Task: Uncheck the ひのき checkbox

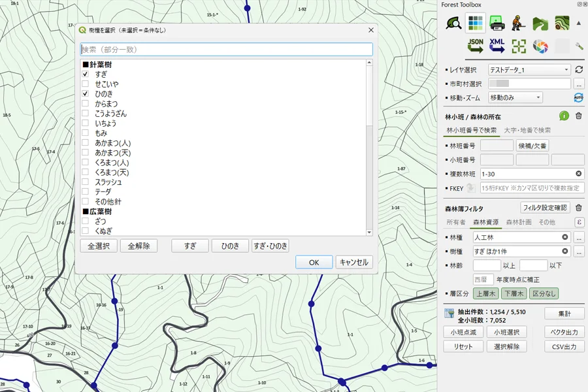Action: tap(86, 93)
